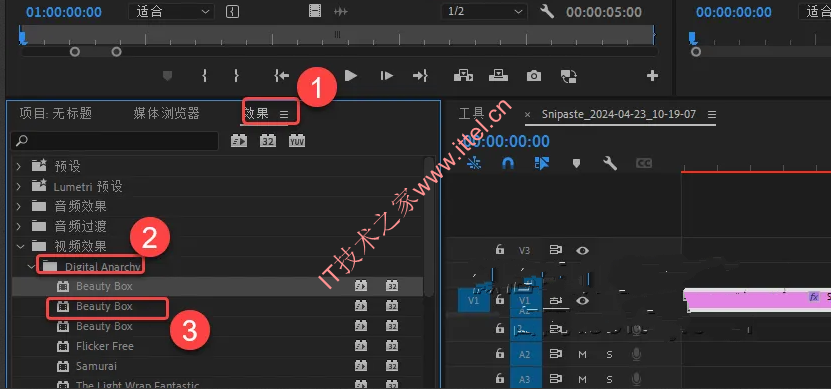The image size is (831, 389).
Task: Toggle Snap magnet in timeline
Action: click(x=508, y=163)
